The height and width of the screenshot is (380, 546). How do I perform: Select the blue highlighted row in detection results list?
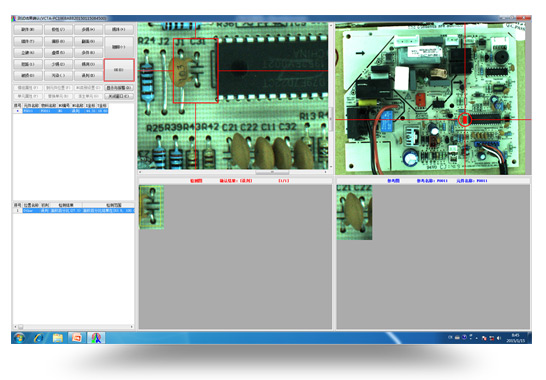(78, 211)
